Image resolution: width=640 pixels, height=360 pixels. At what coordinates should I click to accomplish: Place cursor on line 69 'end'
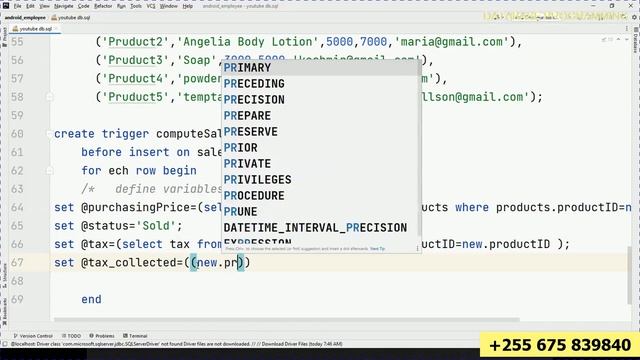91,299
